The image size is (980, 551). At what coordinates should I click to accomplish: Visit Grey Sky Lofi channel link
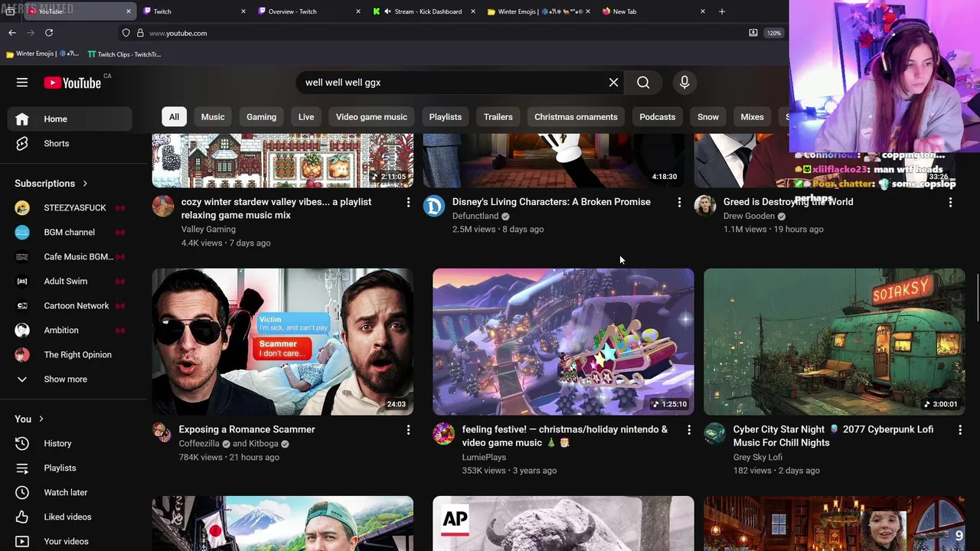(757, 457)
